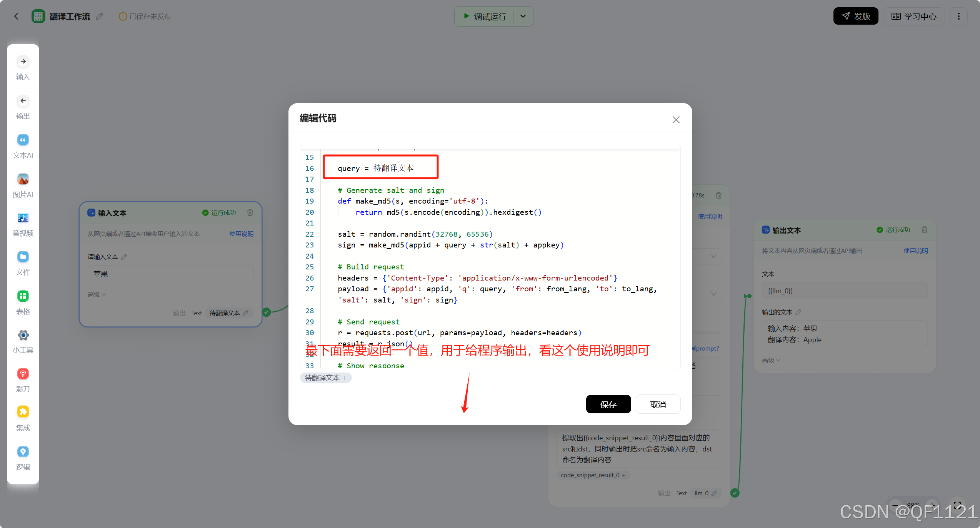The image size is (980, 528).
Task: Click the 保存 button
Action: tap(608, 404)
